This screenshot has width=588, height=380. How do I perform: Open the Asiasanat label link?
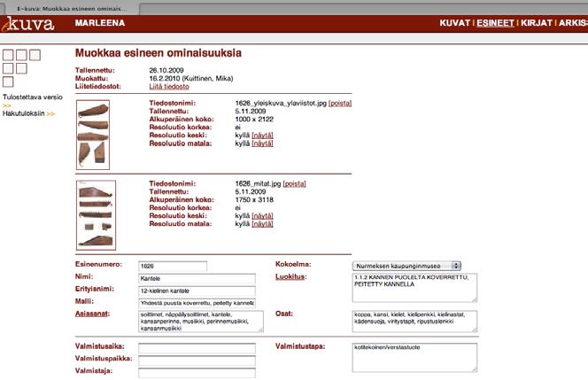coord(91,314)
